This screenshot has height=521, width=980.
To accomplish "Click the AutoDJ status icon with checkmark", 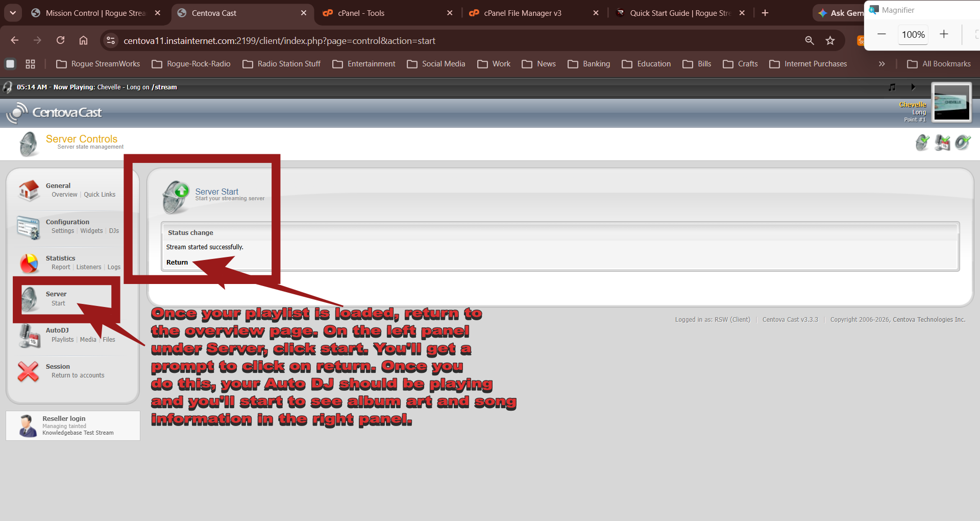I will [942, 143].
